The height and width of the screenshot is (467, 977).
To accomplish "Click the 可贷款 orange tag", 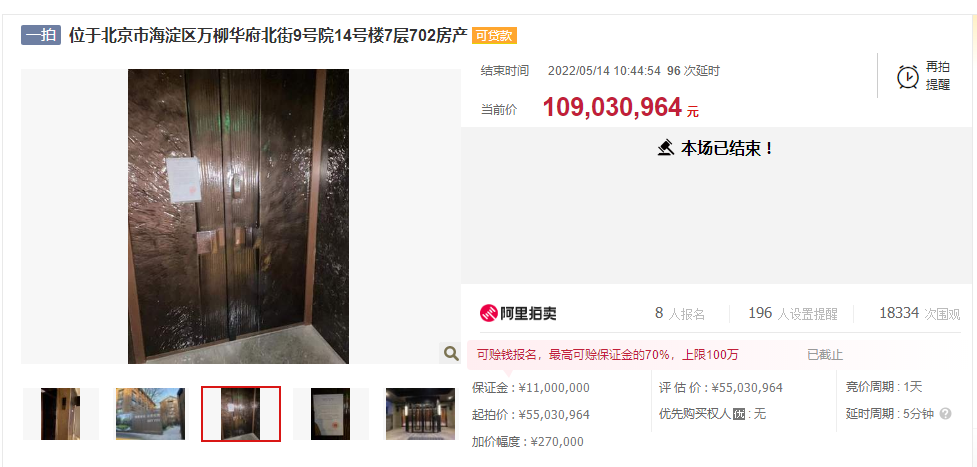I will pos(494,36).
